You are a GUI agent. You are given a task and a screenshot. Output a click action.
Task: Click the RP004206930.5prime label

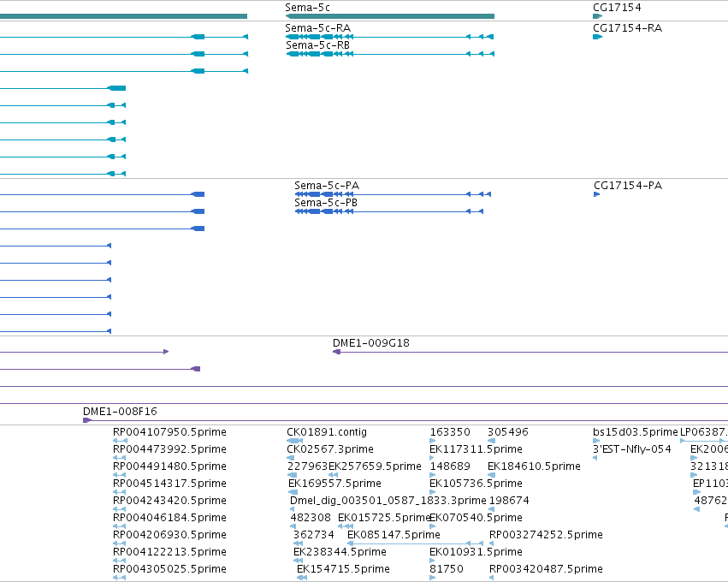[x=169, y=535]
